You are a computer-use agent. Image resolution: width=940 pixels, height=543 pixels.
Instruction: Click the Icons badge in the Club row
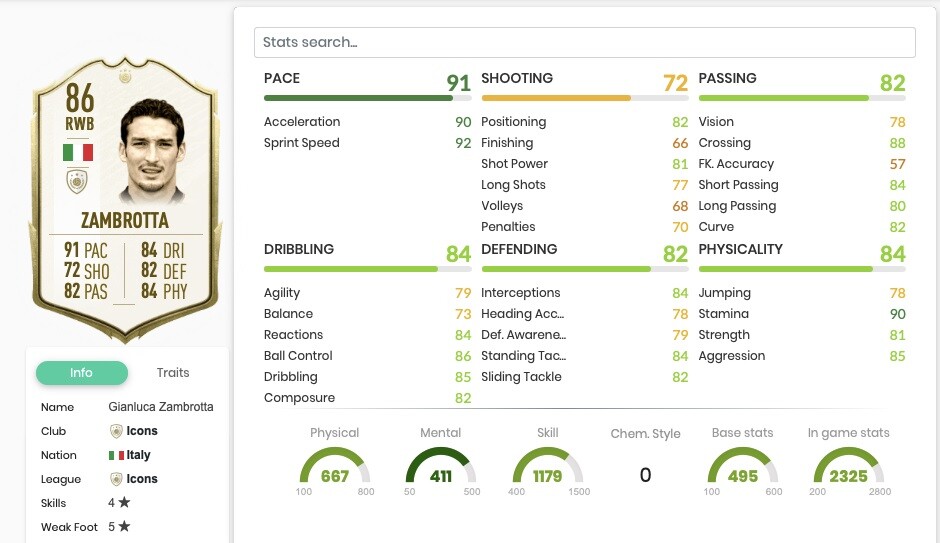click(116, 431)
